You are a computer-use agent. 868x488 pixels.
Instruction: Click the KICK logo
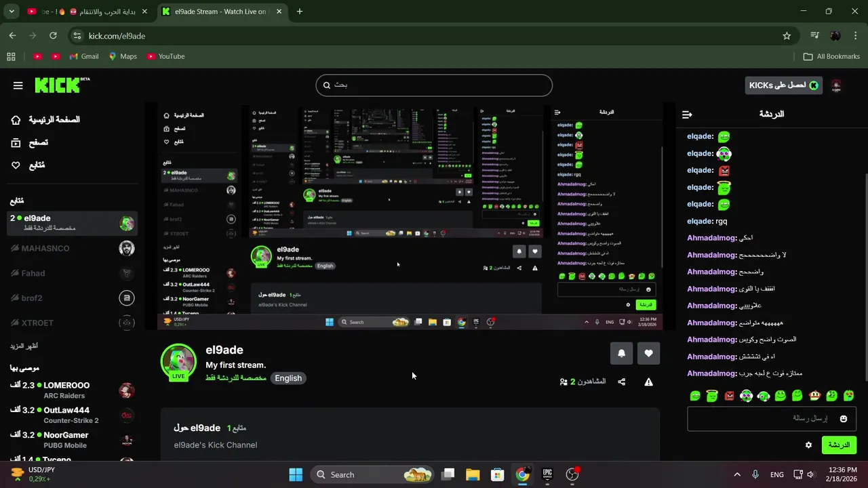pyautogui.click(x=61, y=85)
